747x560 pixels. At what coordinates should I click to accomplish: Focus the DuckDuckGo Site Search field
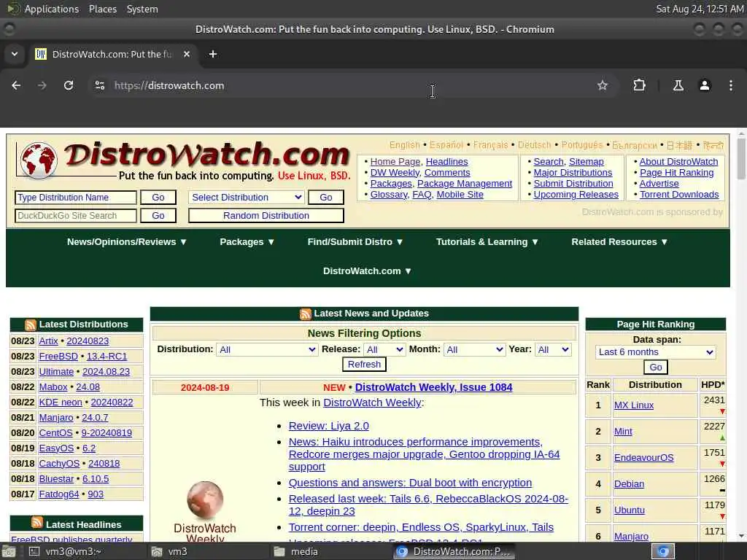76,216
